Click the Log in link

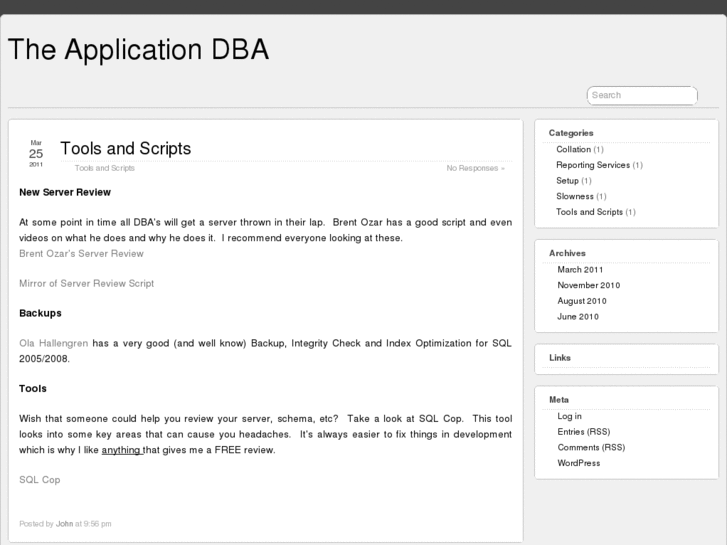point(569,416)
